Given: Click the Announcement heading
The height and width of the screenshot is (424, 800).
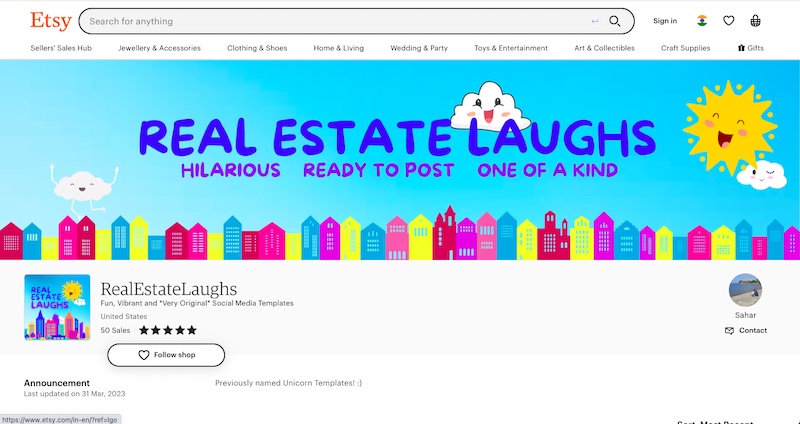Looking at the screenshot, I should click(57, 383).
